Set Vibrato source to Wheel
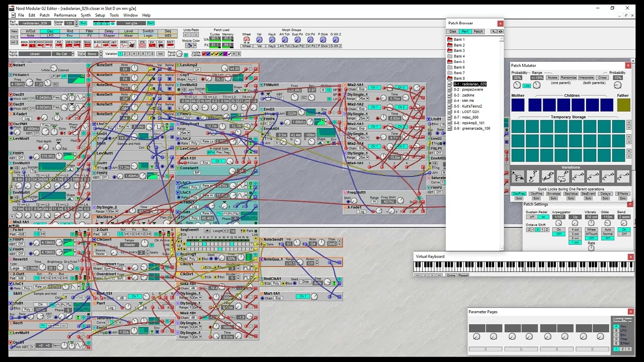The width and height of the screenshot is (644, 362). [x=591, y=229]
